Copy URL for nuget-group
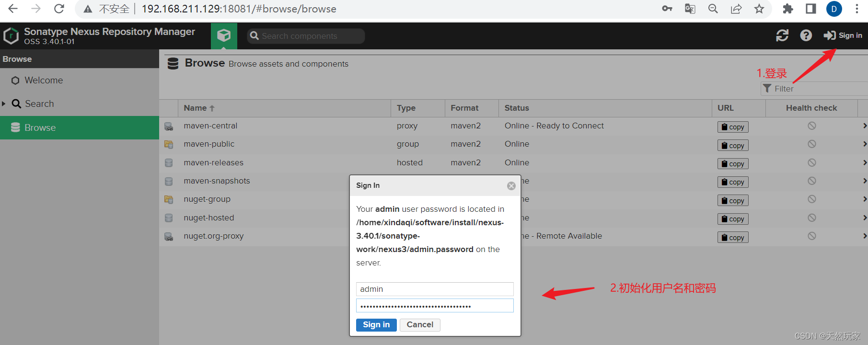 point(733,201)
